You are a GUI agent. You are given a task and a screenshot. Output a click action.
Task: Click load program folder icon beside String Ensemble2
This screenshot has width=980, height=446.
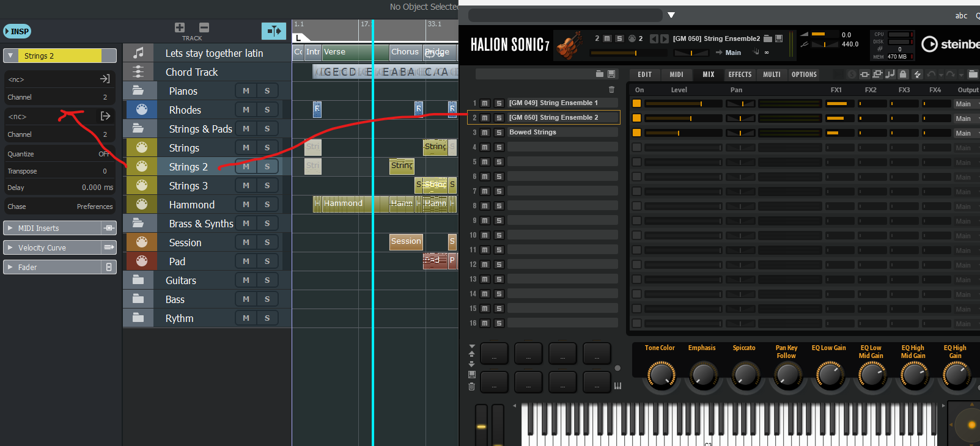pyautogui.click(x=768, y=38)
